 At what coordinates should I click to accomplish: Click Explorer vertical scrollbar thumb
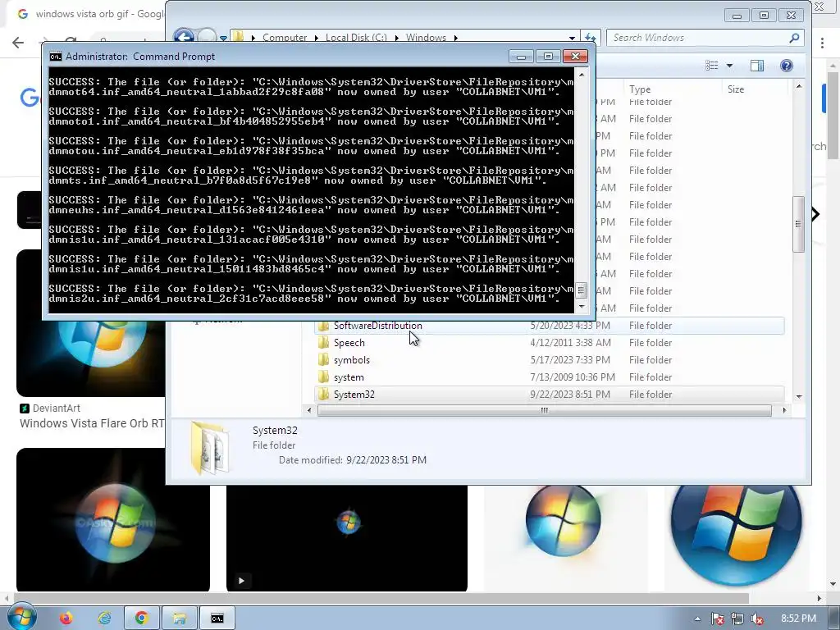[x=799, y=224]
